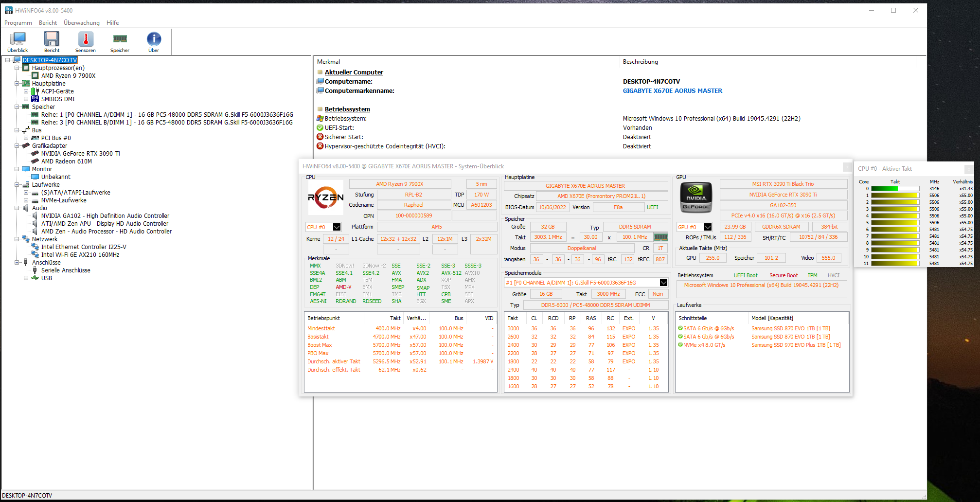980x502 pixels.
Task: Click the graphics card icon for NVIDIA GeForce RTX 3090 Ti
Action: [x=35, y=154]
